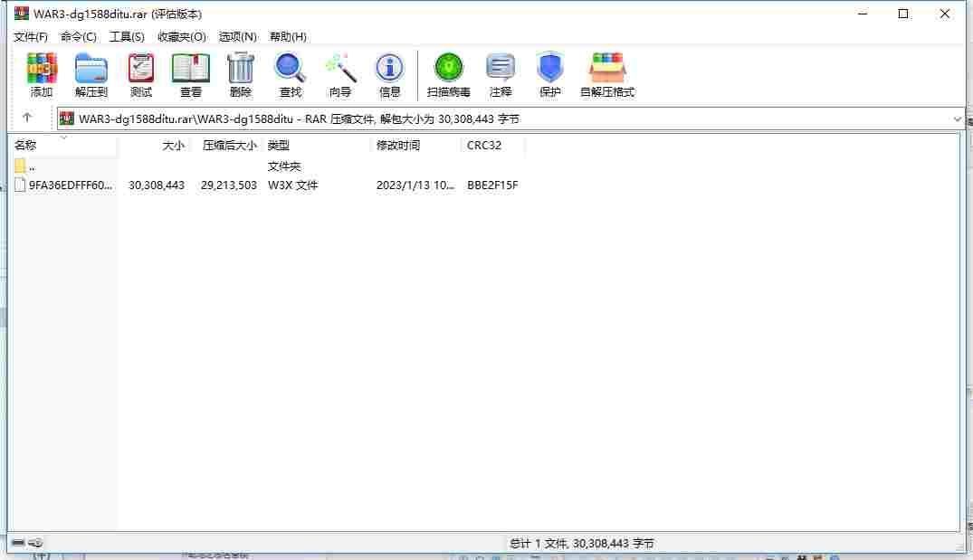This screenshot has height=560, width=973.
Task: Click the CRC value BBE2F15F
Action: [492, 185]
